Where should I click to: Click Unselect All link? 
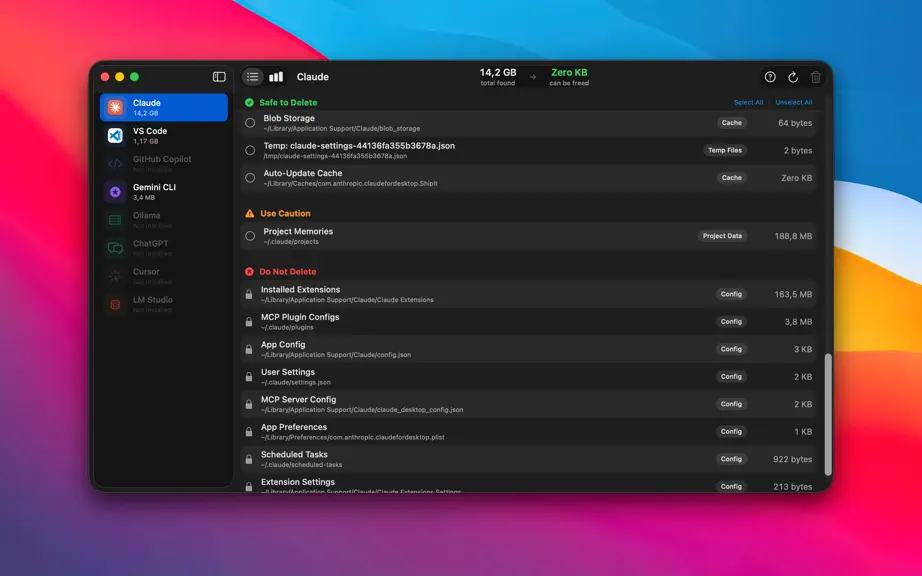point(793,102)
